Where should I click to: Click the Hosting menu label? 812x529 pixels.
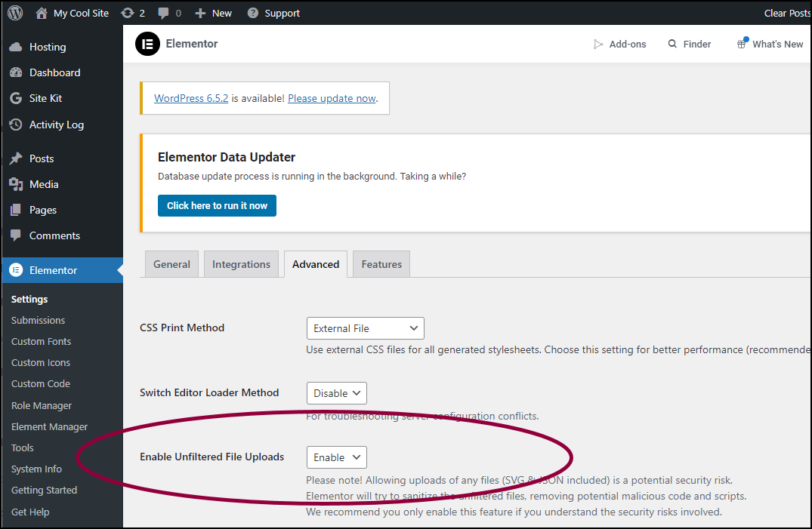tap(48, 47)
